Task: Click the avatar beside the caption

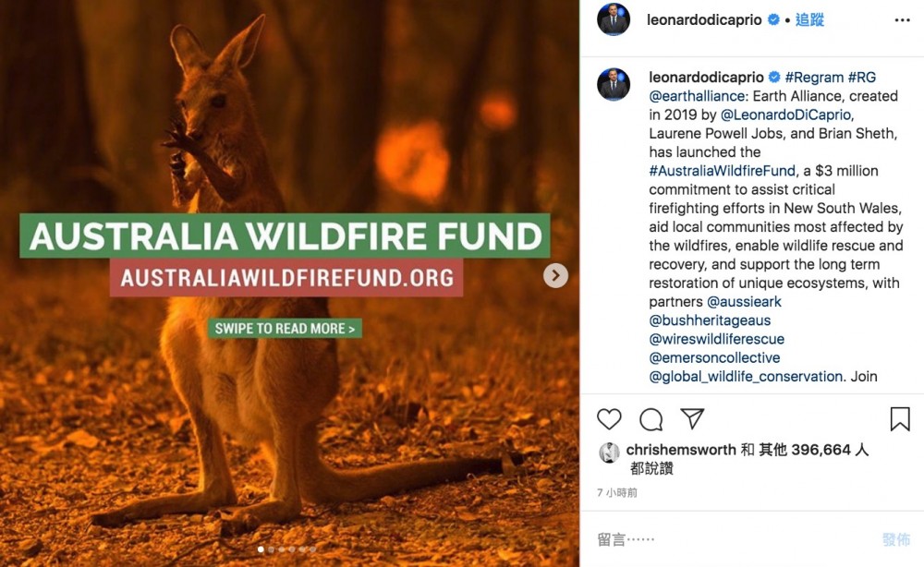Action: coord(614,84)
